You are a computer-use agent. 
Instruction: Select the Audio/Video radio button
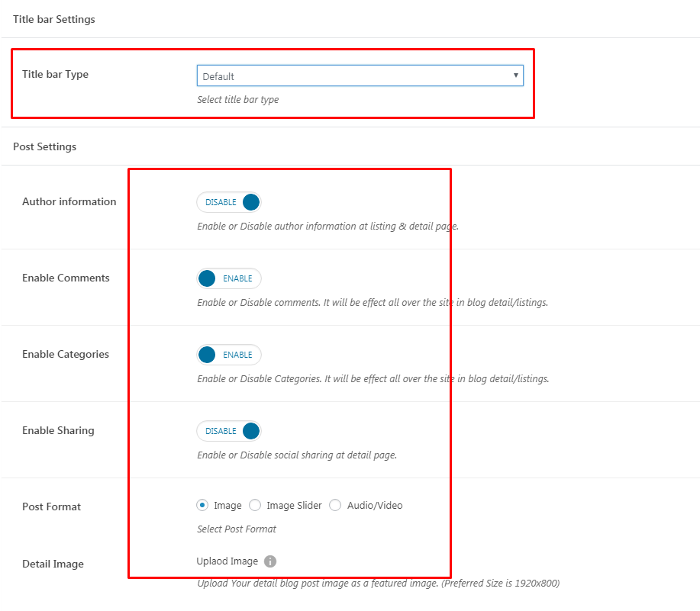tap(335, 505)
